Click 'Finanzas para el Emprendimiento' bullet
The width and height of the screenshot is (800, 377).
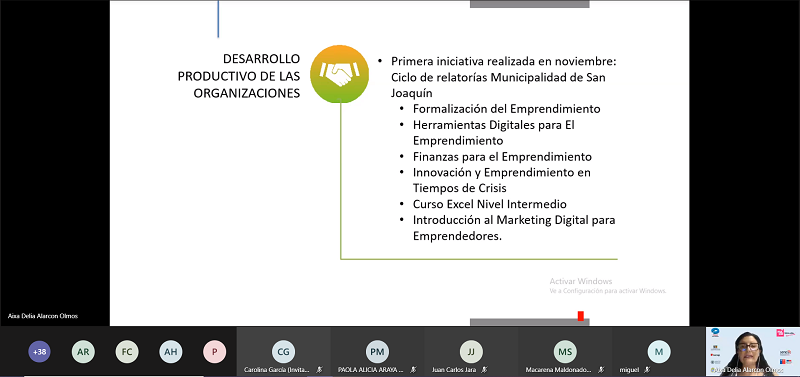coord(502,156)
